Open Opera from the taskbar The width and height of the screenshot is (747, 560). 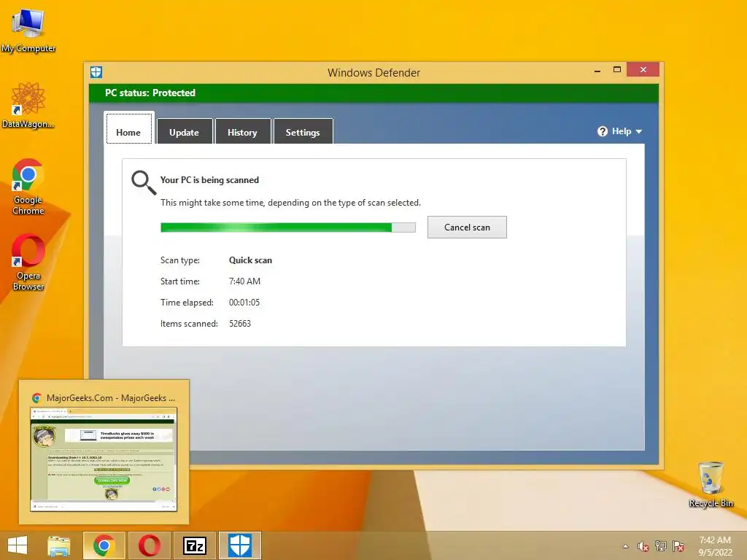[150, 545]
